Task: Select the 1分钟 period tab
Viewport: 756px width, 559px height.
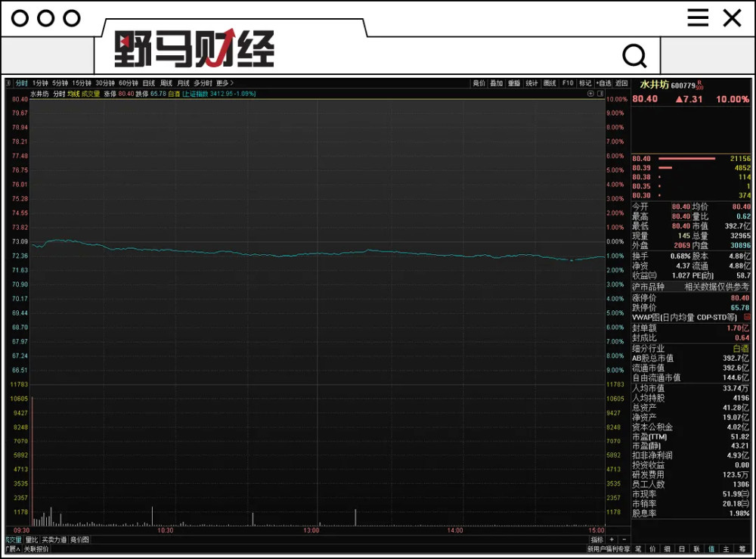Action: (x=41, y=83)
